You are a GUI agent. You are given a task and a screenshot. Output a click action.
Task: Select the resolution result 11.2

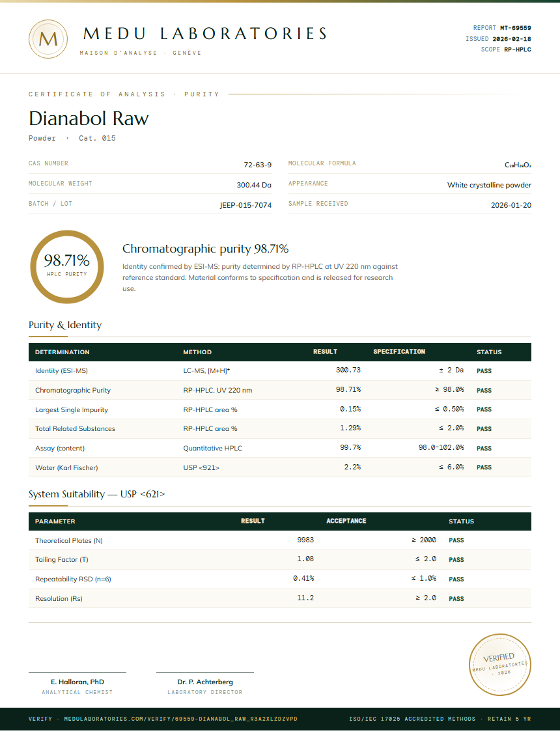[x=305, y=598]
